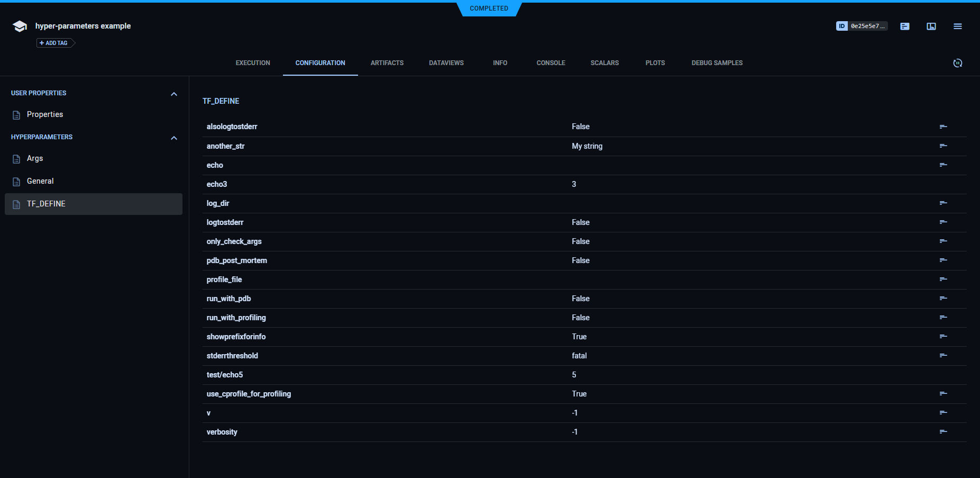The width and height of the screenshot is (980, 478).
Task: Click the description icon for verbosity row
Action: pyautogui.click(x=943, y=432)
